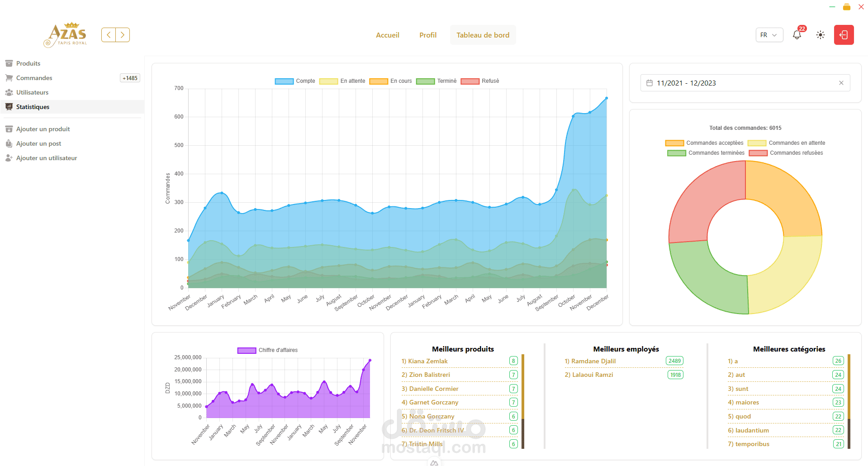Click the Statistiques chart icon
The height and width of the screenshot is (466, 868).
point(9,107)
